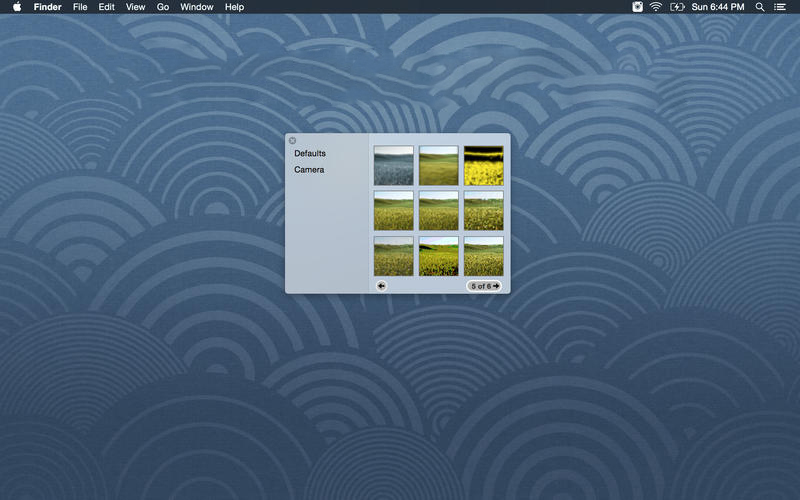This screenshot has height=500, width=800.
Task: Close the effects picker panel
Action: pos(292,140)
